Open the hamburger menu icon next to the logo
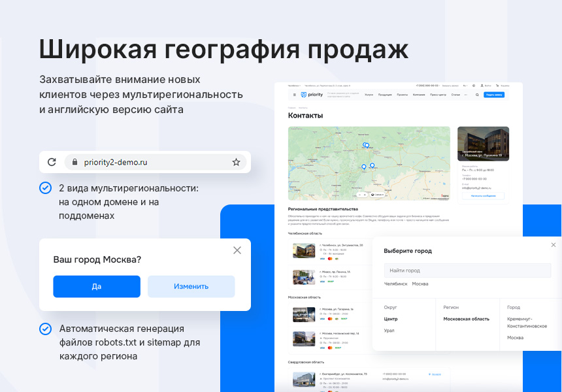This screenshot has height=392, width=562. click(x=293, y=94)
